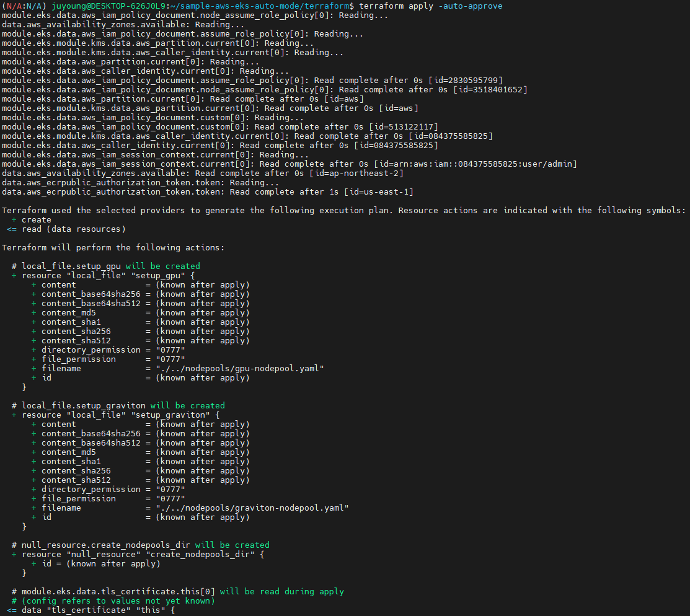Click the [id=ap-northeast-2] value
Viewport: 690px width, 616px height.
coord(356,174)
